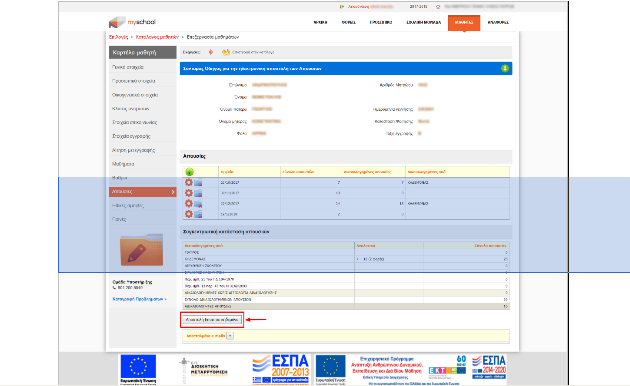This screenshot has width=630, height=386.
Task: Click the ΕΣΠΑ 2014-2020 logo in footer
Action: pos(489,367)
